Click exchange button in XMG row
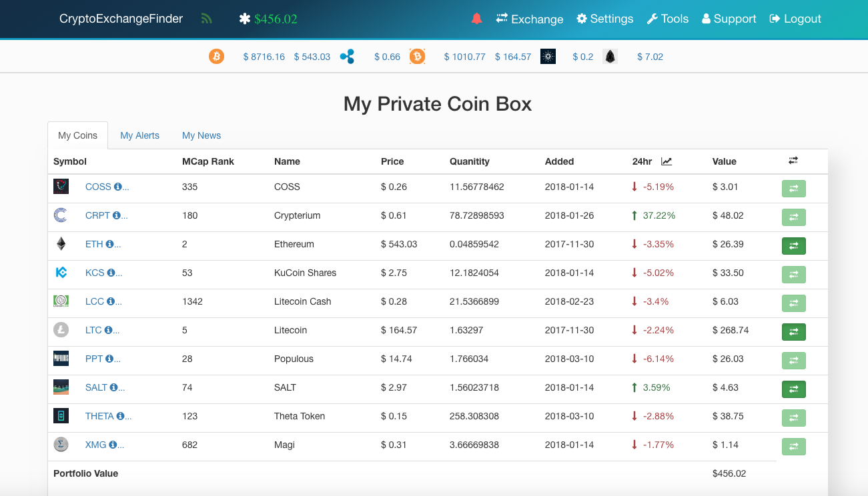Screen dimensions: 868x496 coord(794,447)
